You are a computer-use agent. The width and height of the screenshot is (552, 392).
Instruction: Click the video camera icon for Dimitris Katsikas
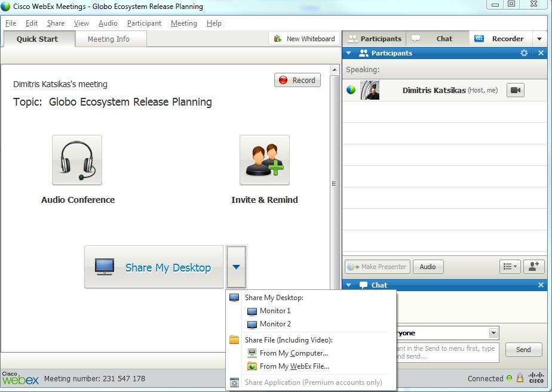(x=516, y=90)
